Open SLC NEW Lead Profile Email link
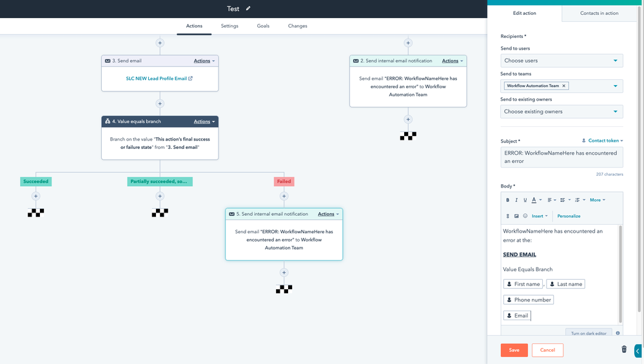This screenshot has height=364, width=644. pos(159,79)
